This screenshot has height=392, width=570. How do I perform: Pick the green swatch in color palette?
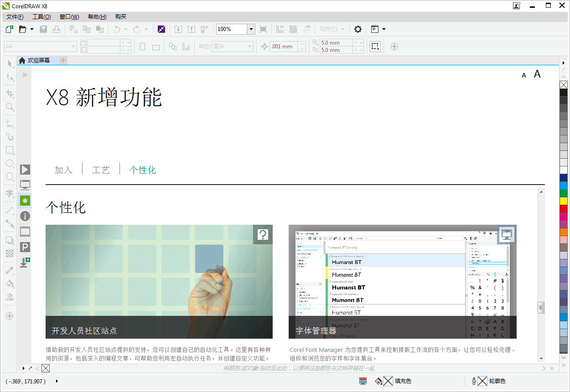[564, 193]
